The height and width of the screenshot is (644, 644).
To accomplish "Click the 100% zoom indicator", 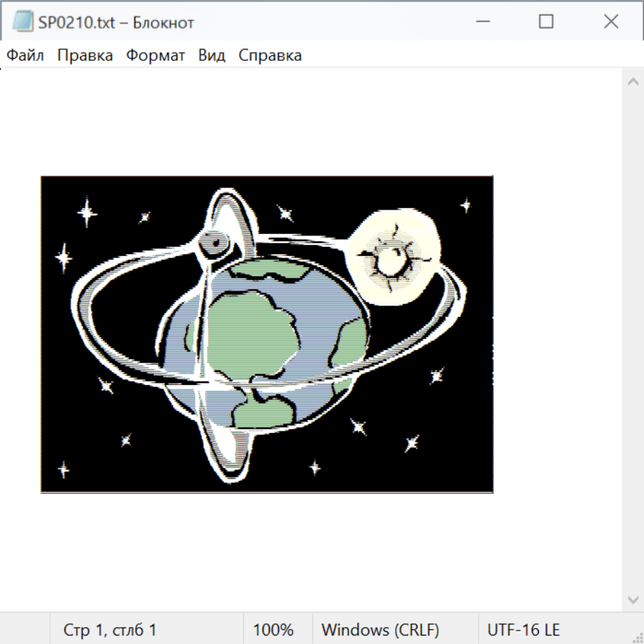I will (x=273, y=630).
